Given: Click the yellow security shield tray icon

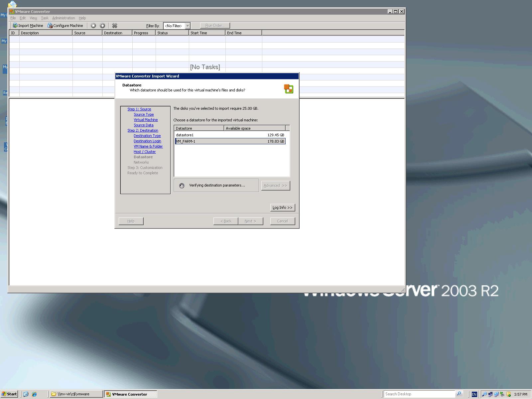Looking at the screenshot, I should 509,394.
